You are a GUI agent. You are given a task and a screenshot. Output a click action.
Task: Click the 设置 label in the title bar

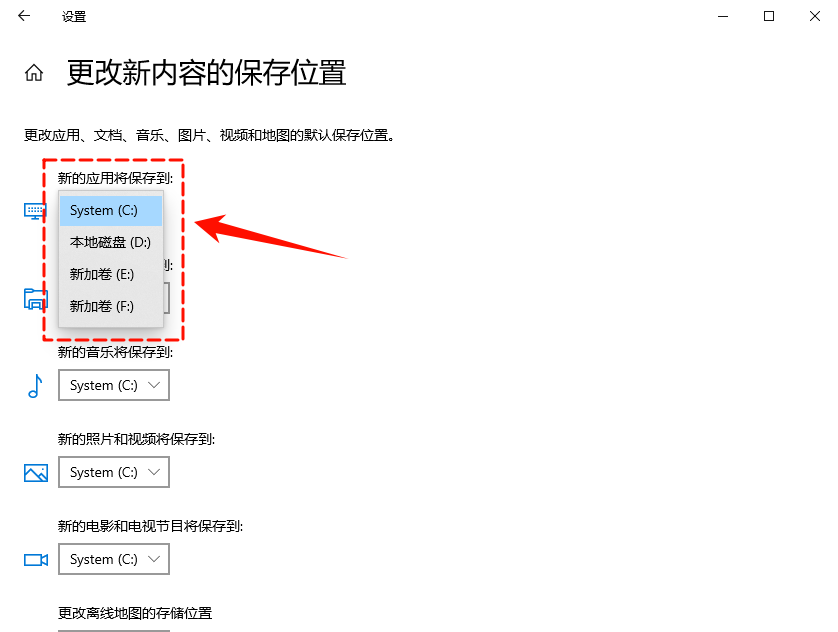(72, 16)
